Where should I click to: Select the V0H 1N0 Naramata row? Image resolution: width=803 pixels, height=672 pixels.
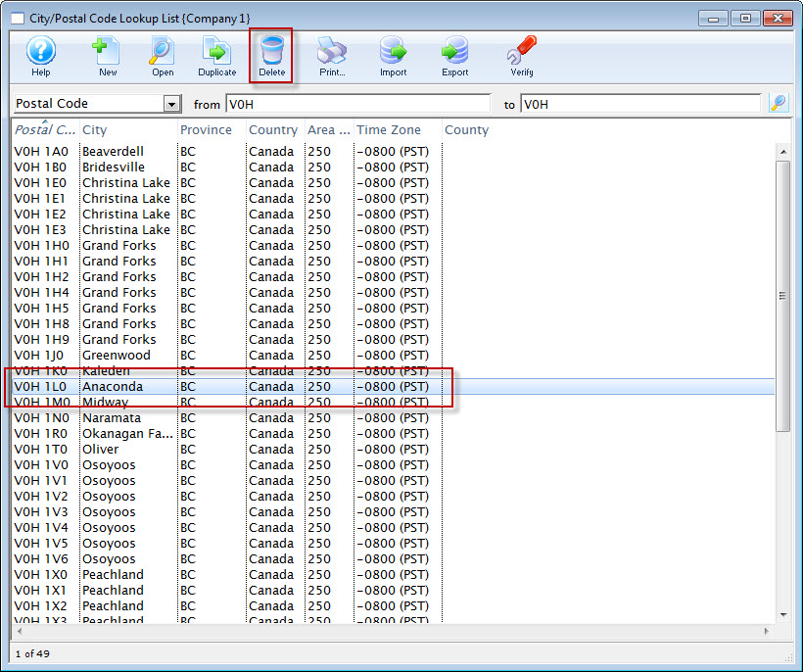coord(394,418)
